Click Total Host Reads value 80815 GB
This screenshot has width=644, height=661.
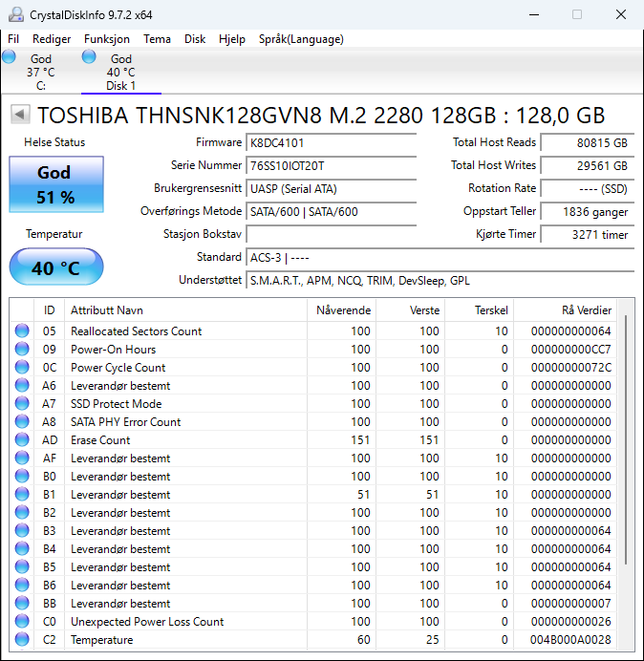(587, 143)
